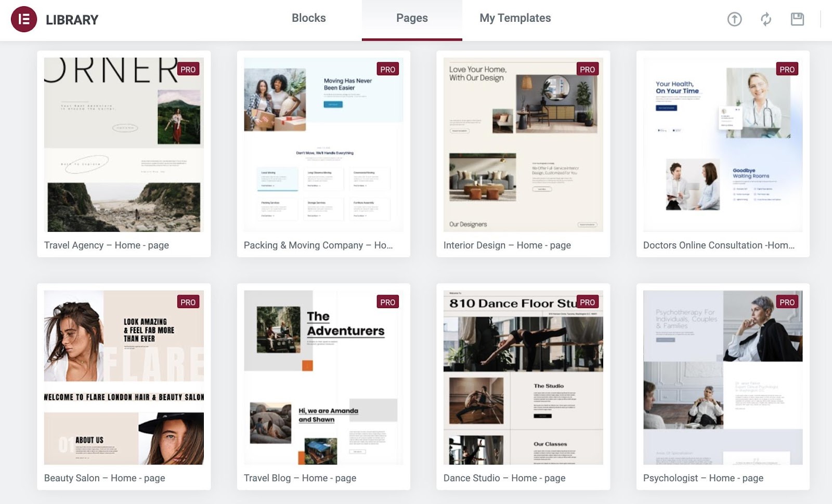Sync the template library
The width and height of the screenshot is (832, 504).
tap(765, 19)
